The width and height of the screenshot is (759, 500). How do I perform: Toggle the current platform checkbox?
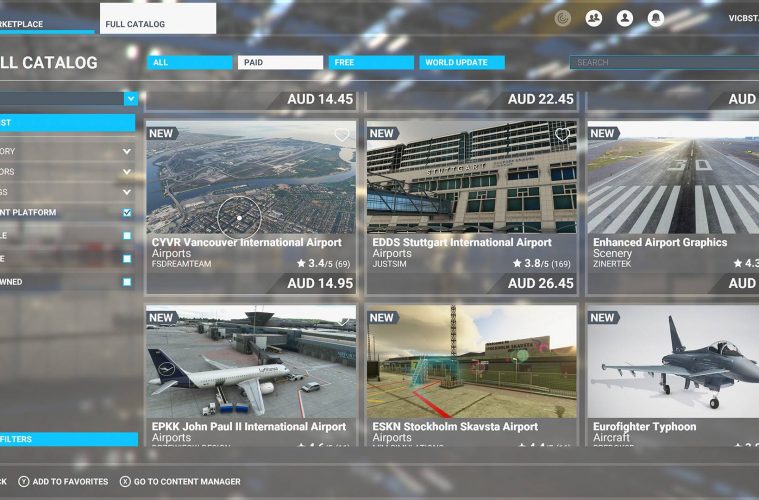pyautogui.click(x=127, y=212)
